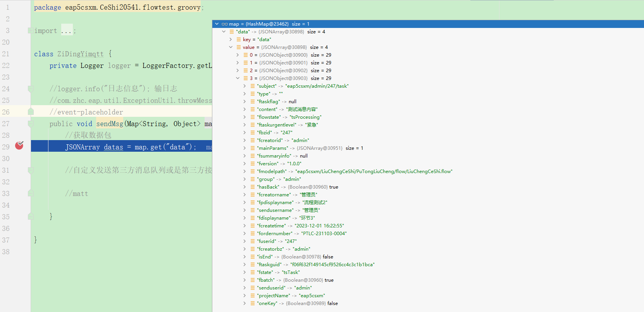This screenshot has width=644, height=312.
Task: Toggle code folding for the sendMsg method
Action: [31, 124]
